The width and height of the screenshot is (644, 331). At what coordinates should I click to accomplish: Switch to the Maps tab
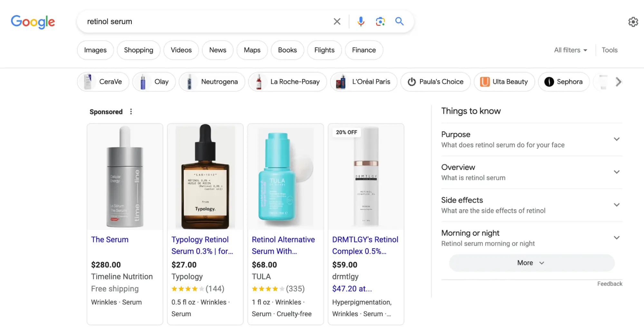pyautogui.click(x=252, y=50)
